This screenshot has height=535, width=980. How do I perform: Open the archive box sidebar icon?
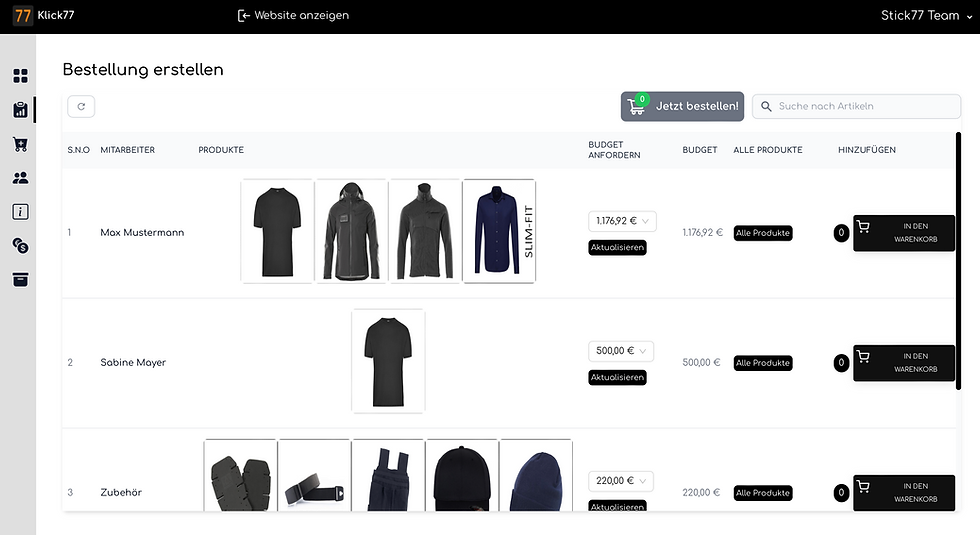21,279
